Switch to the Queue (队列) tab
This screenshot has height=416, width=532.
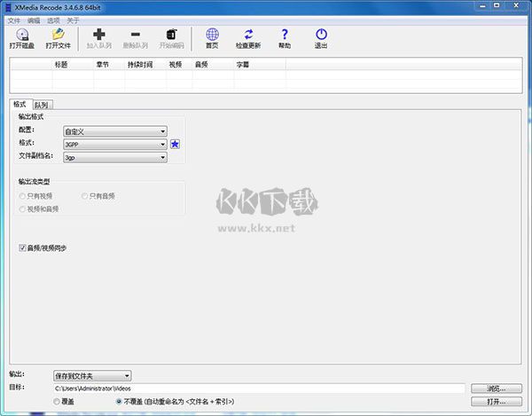click(43, 105)
